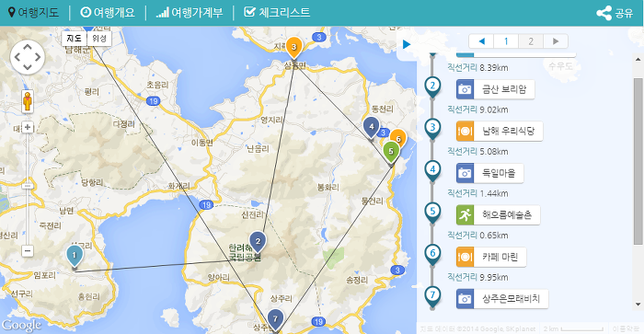Click orange map marker number 3
644x334 pixels.
[x=293, y=48]
